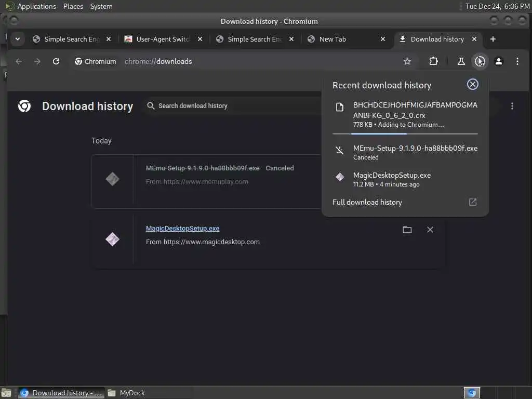Click the canceled MEmu download icon in popup
Viewport: 532px width, 399px height.
tap(340, 150)
